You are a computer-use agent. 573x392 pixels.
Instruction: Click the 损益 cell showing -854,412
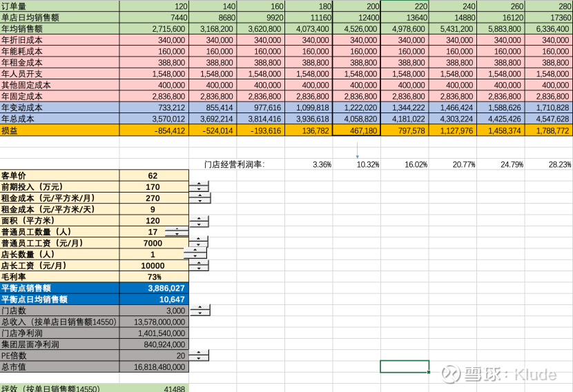click(x=154, y=130)
